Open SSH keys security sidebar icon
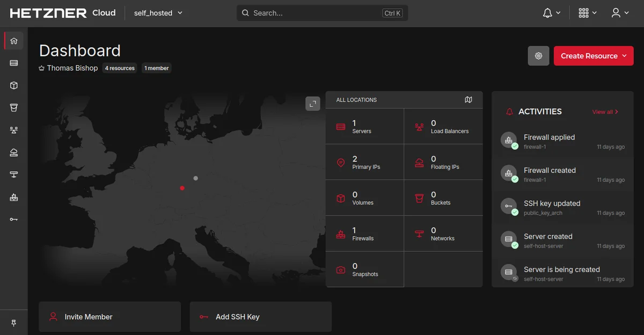 (x=14, y=220)
